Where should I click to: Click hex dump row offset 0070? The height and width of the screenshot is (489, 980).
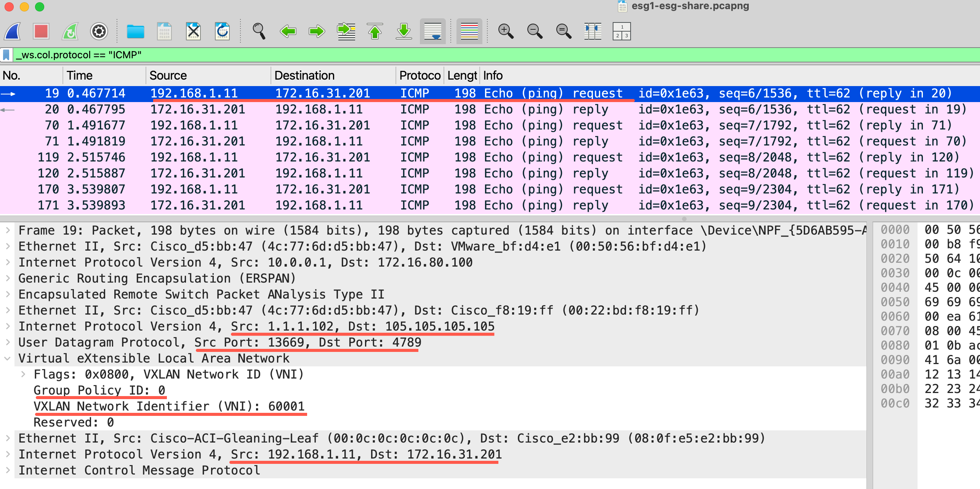point(895,331)
